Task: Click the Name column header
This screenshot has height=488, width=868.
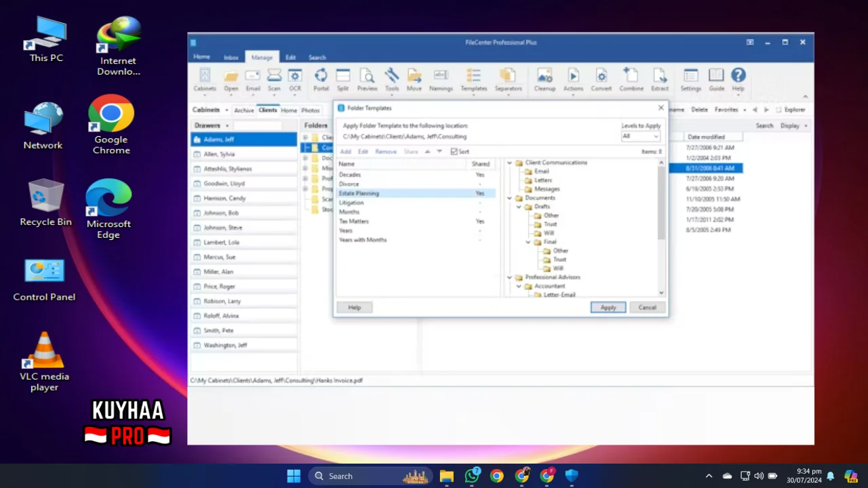Action: pos(403,164)
